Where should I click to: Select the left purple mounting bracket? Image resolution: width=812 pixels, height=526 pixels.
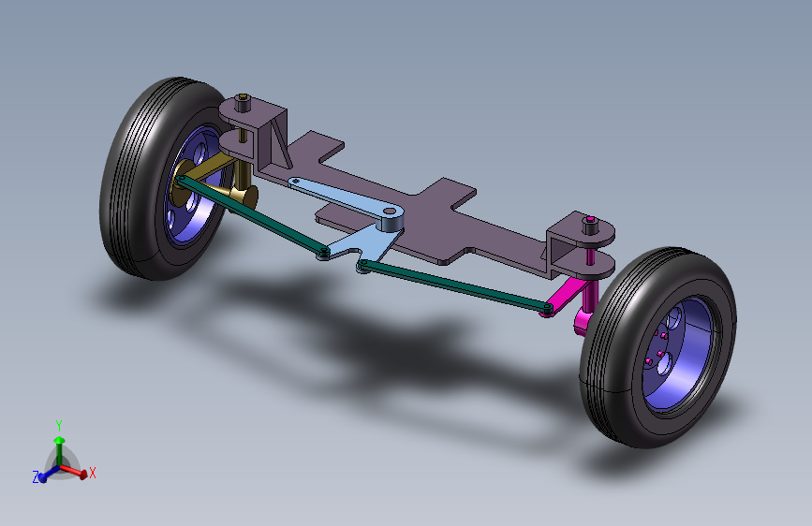(x=255, y=132)
